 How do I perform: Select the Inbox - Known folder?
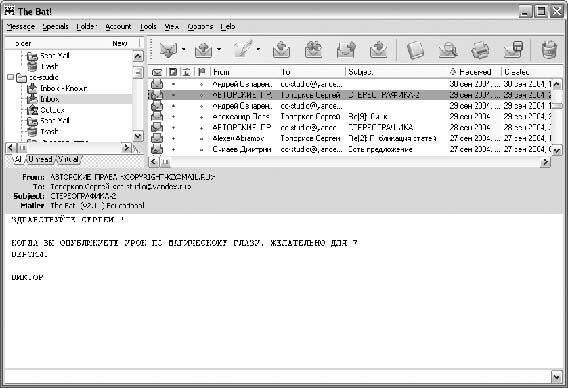(63, 88)
